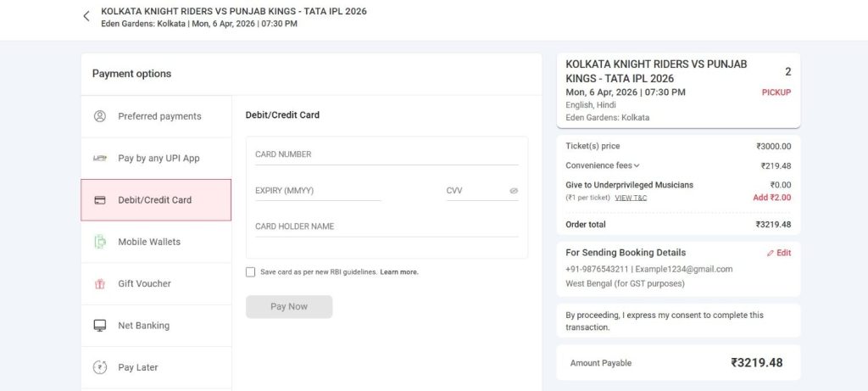
Task: Click the Debit/Credit Card icon
Action: pyautogui.click(x=100, y=200)
